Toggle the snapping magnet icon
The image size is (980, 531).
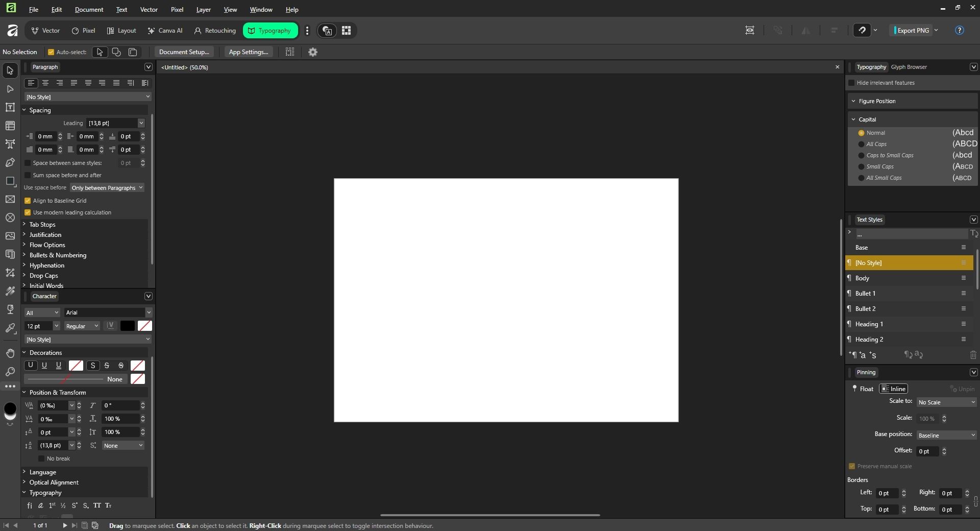(862, 31)
